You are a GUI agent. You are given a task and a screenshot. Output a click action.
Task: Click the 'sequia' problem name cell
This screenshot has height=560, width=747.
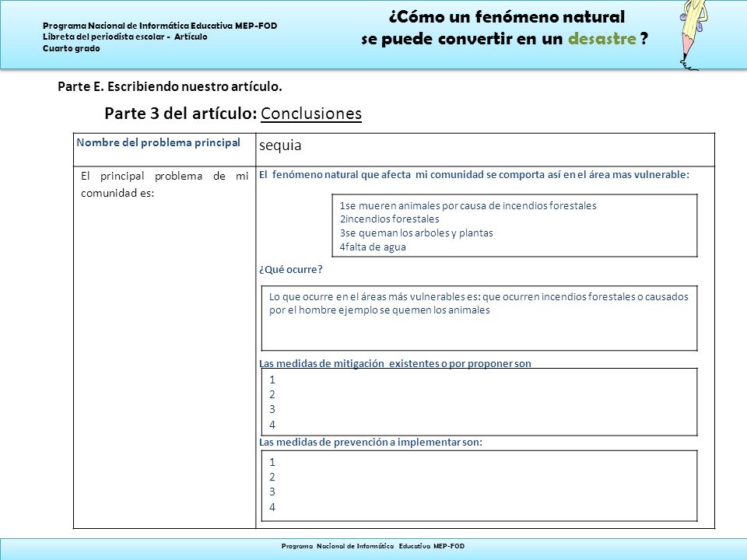485,149
